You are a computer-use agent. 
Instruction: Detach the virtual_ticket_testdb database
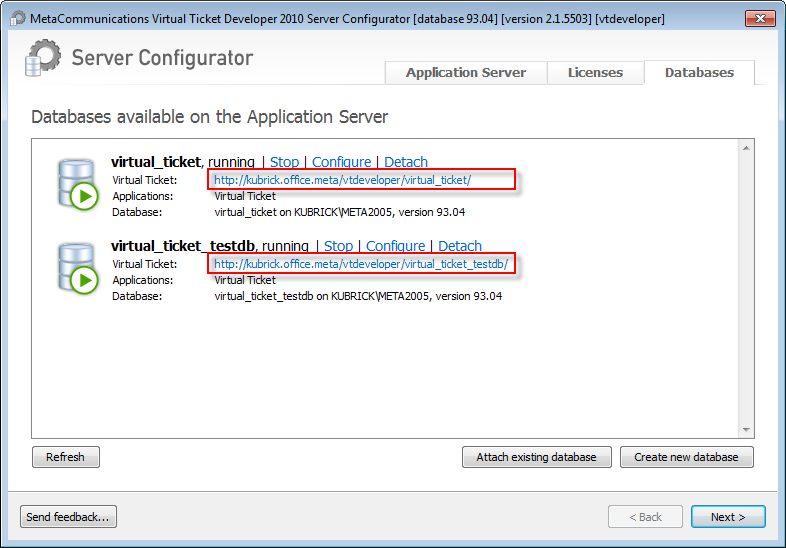click(x=460, y=246)
